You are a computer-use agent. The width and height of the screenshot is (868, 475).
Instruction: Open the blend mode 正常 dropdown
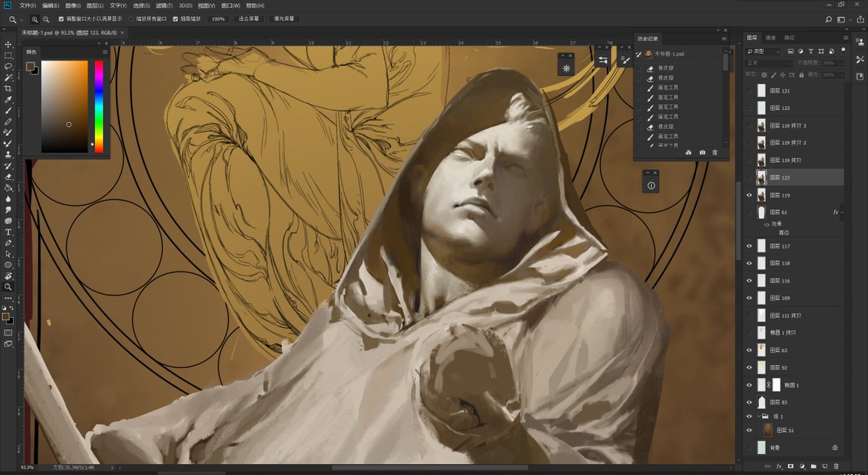[x=769, y=63]
